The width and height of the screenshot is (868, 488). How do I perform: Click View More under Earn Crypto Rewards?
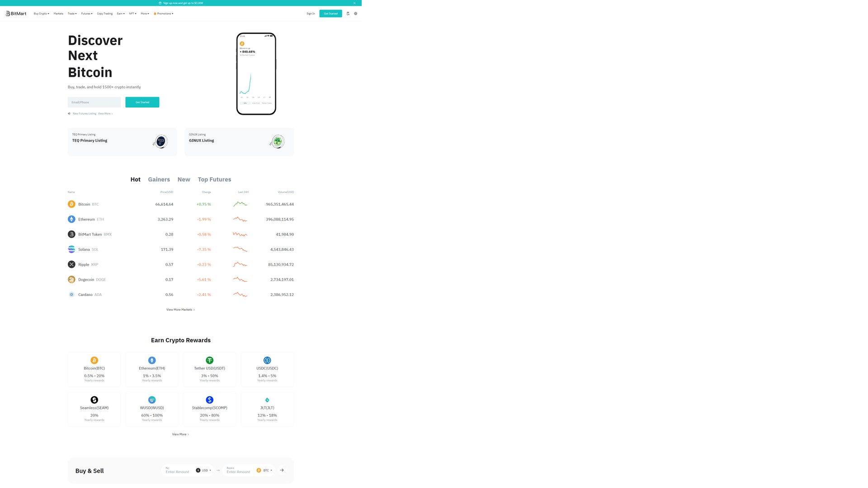click(180, 434)
